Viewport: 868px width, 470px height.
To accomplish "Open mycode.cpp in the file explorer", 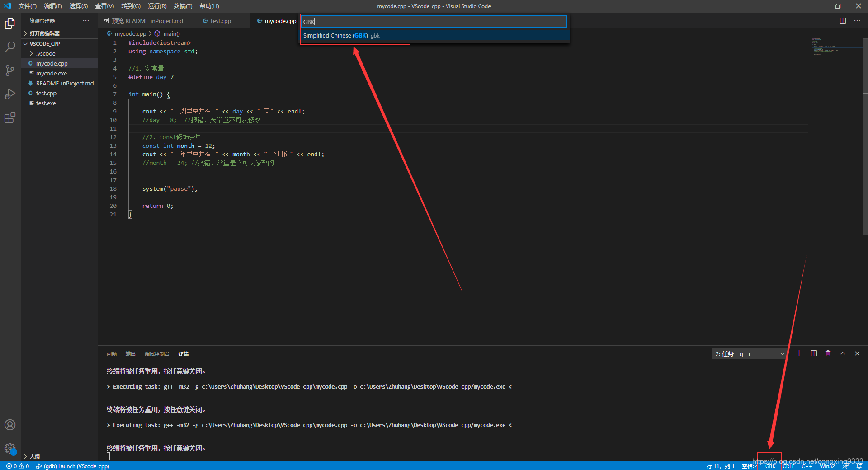I will coord(59,63).
